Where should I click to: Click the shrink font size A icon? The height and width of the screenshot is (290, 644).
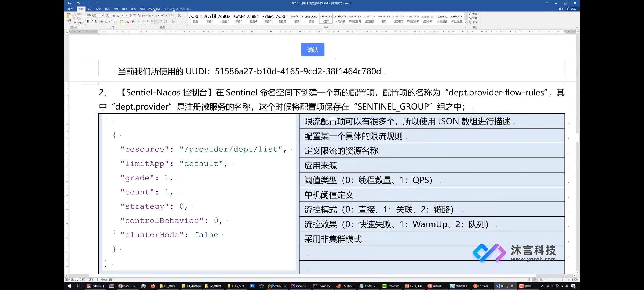pos(118,16)
